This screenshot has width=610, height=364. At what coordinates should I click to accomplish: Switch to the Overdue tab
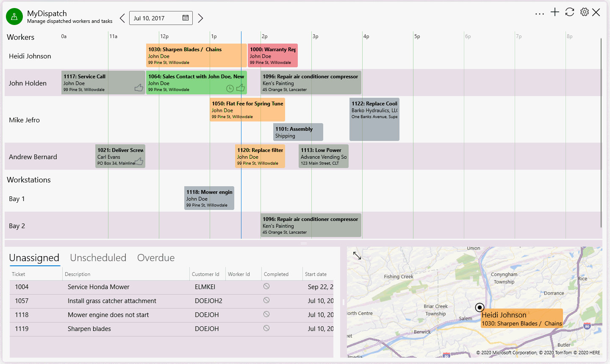coord(156,258)
